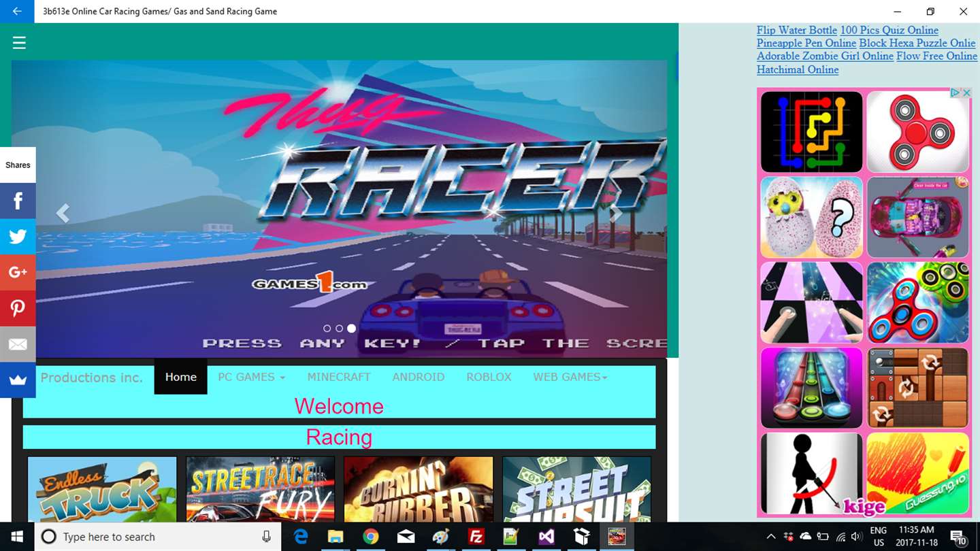Open the Block Hexa Puzzle link
980x551 pixels.
[917, 43]
